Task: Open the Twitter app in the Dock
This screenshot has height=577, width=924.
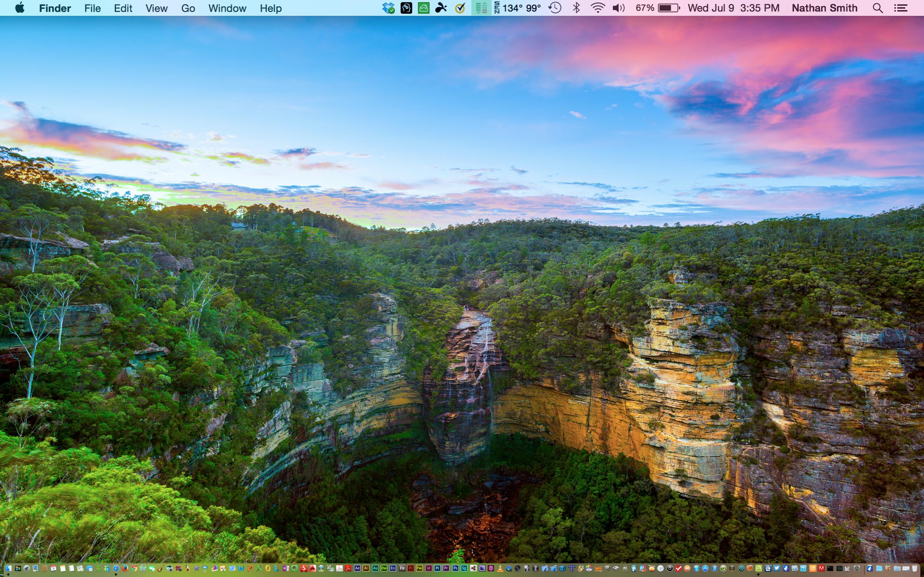Action: click(x=777, y=569)
